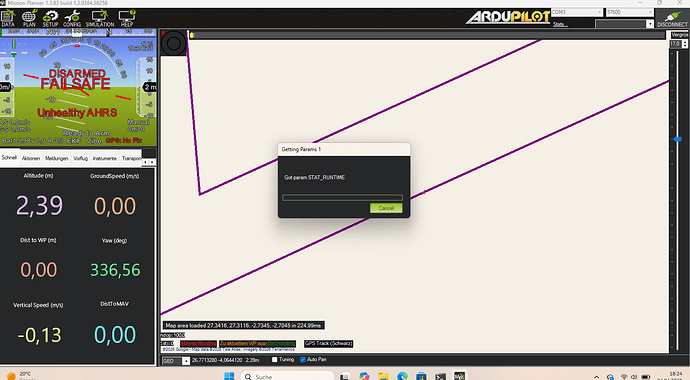This screenshot has height=380, width=690.
Task: Open the HELP screen
Action: pyautogui.click(x=127, y=18)
